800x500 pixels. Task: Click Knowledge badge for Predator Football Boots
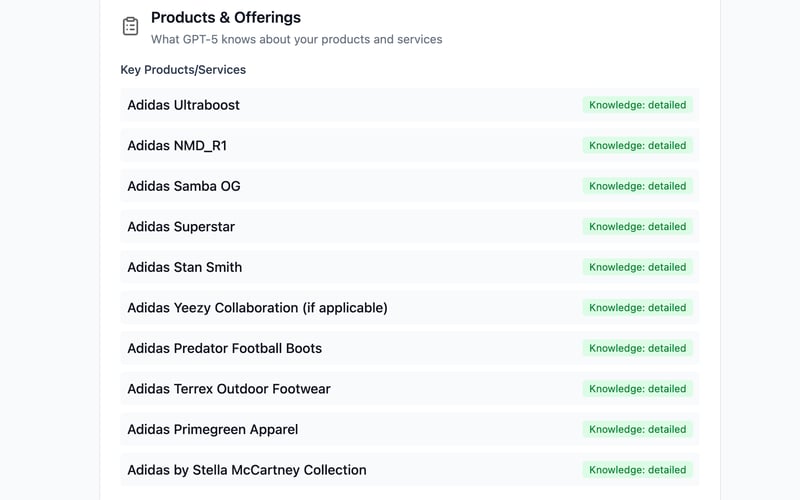tap(638, 348)
